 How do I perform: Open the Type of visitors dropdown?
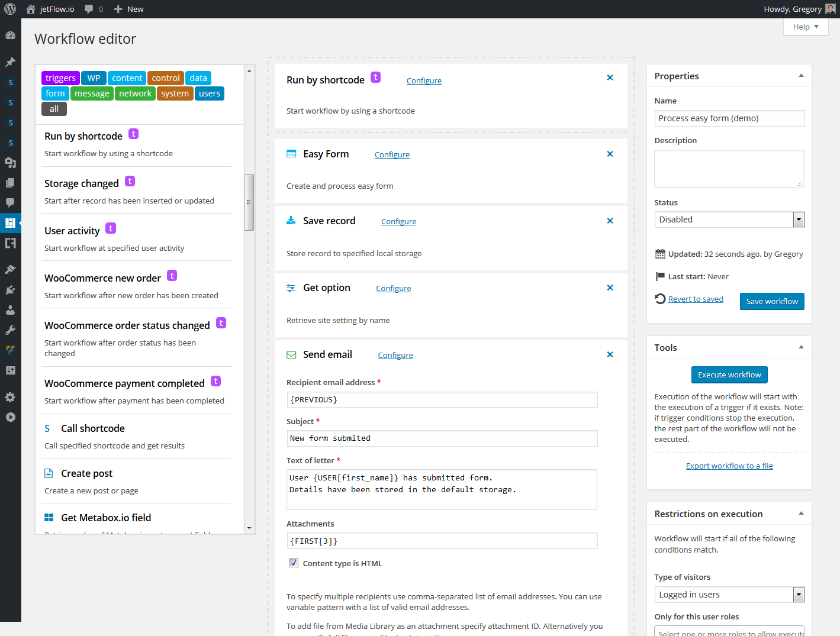point(729,595)
